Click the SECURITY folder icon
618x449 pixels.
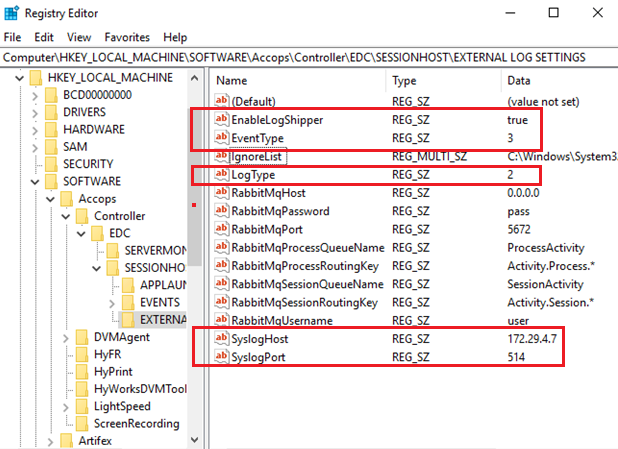tap(51, 164)
